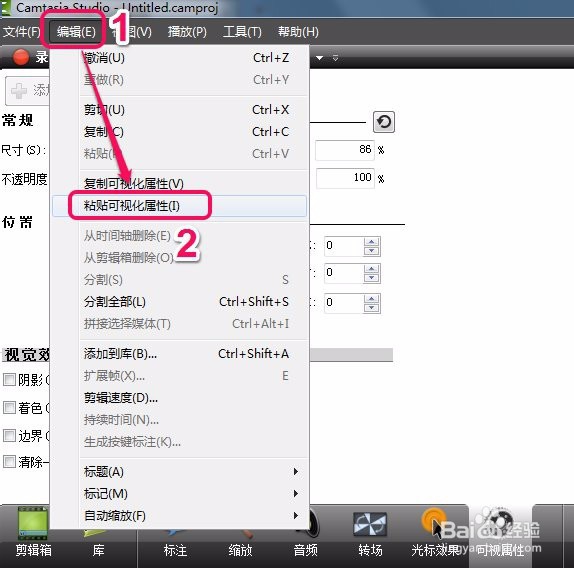Open the toolbar dropdown arrow

[320, 58]
